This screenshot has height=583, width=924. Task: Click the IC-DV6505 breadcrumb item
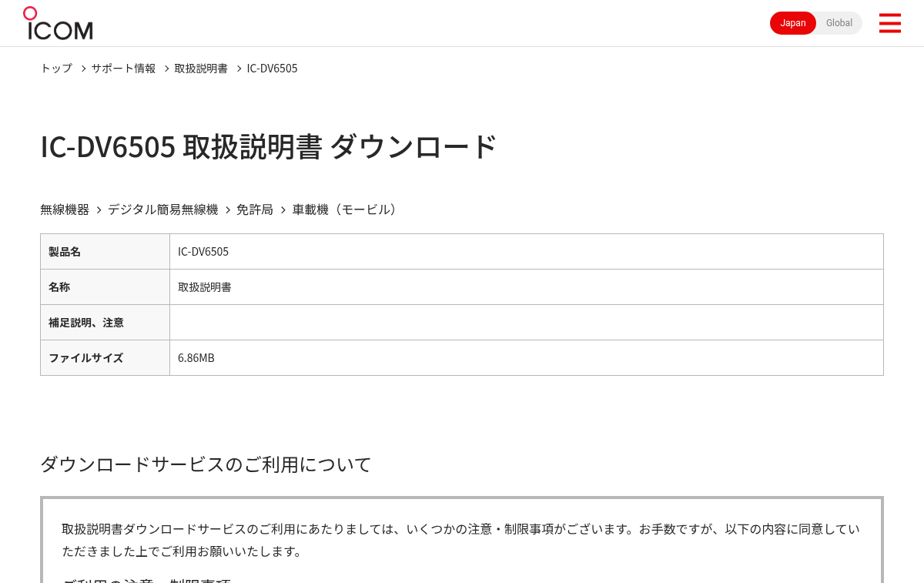[x=272, y=68]
